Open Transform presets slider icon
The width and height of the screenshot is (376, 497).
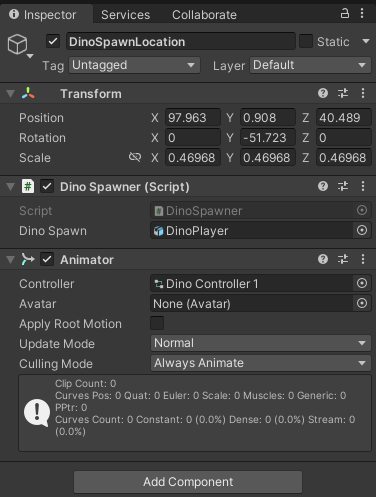coord(343,93)
